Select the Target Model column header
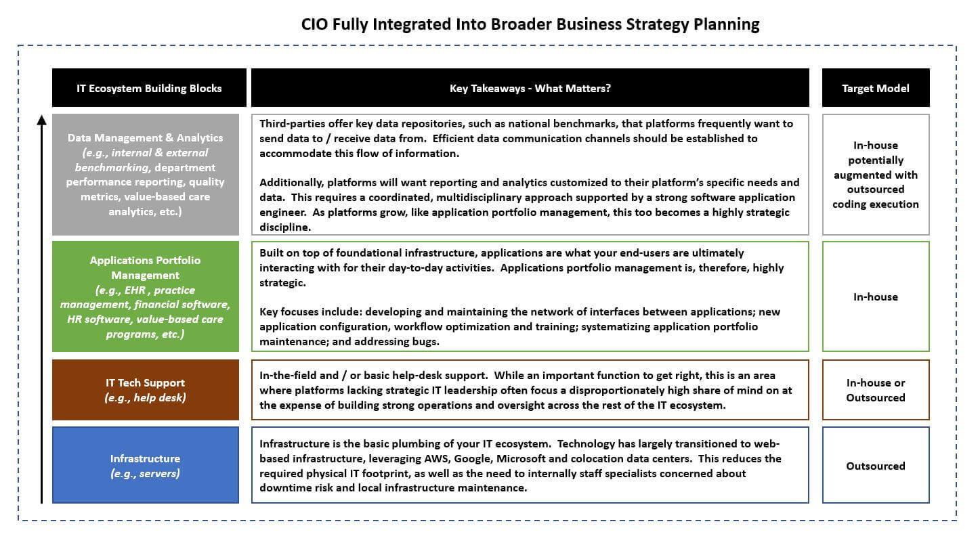The height and width of the screenshot is (553, 980). pyautogui.click(x=876, y=88)
